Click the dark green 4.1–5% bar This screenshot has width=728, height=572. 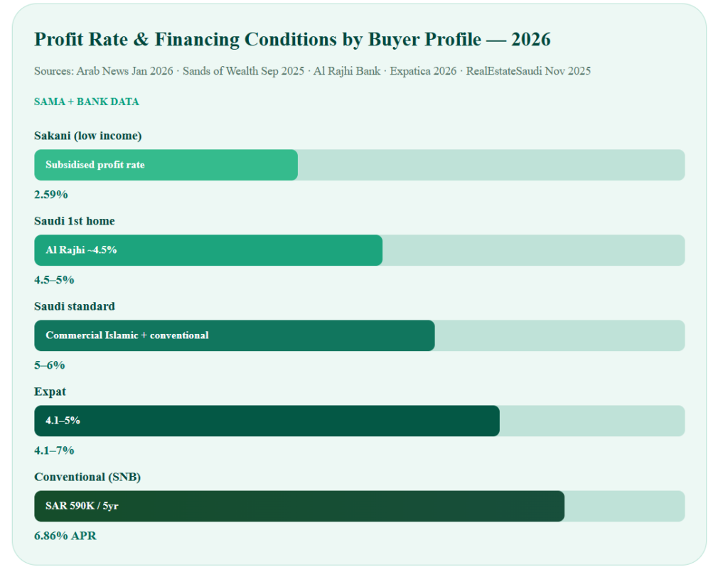(267, 421)
